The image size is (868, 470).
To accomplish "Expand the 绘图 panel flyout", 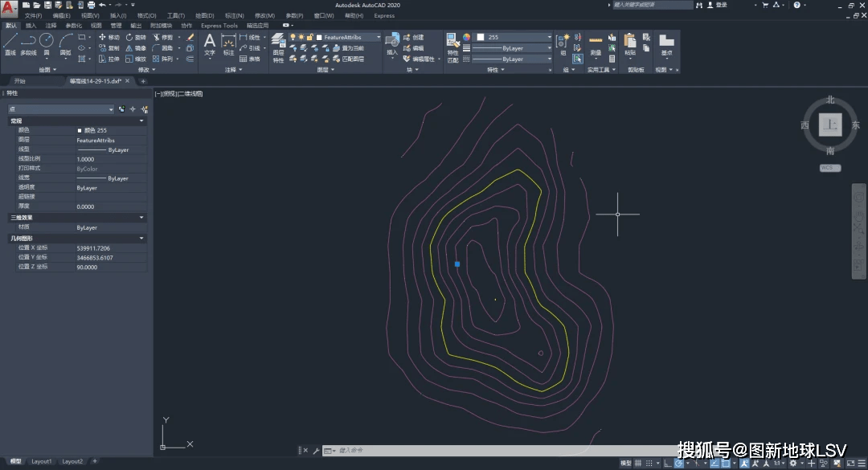I will coord(48,70).
